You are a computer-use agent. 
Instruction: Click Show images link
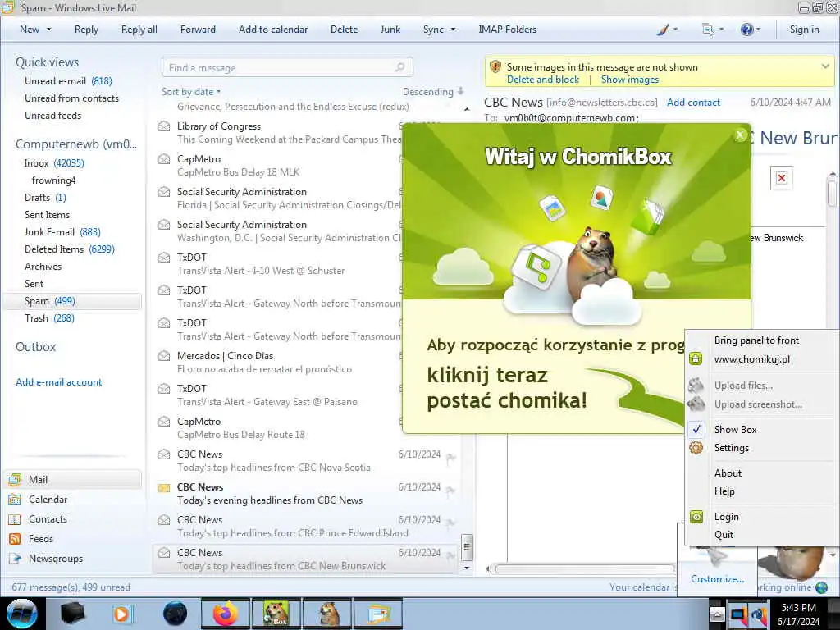click(629, 80)
